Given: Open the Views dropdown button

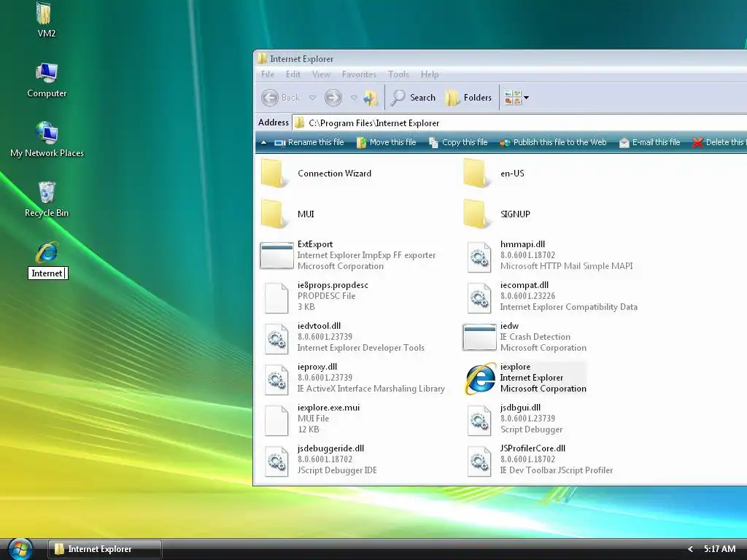Looking at the screenshot, I should point(516,98).
